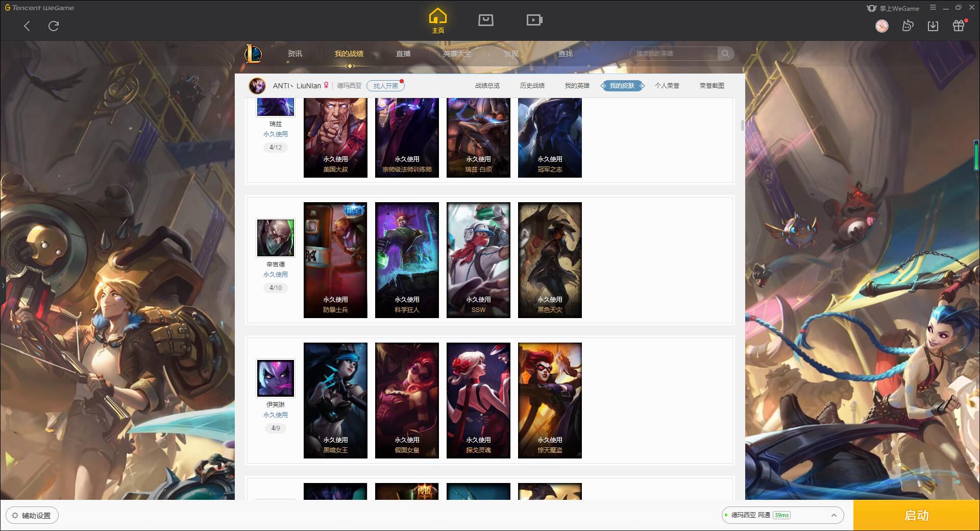Image resolution: width=980 pixels, height=531 pixels.
Task: Click the user avatar in top bar
Action: click(x=882, y=26)
